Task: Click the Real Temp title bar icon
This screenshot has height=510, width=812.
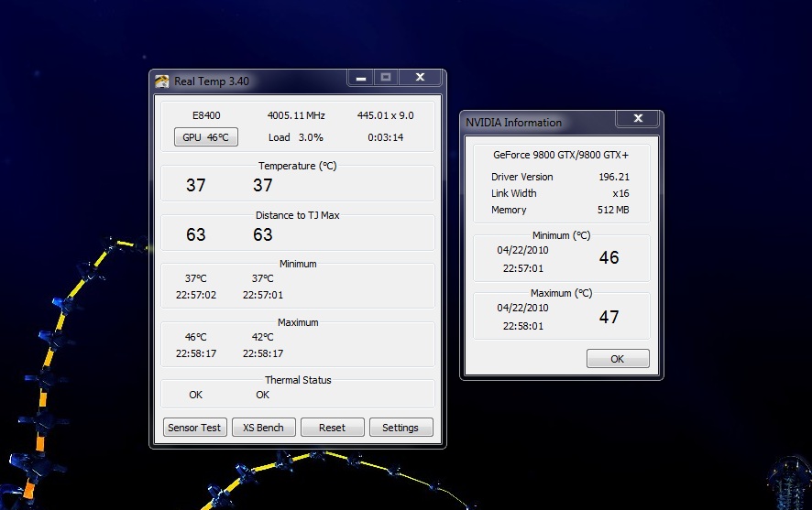Action: click(x=162, y=81)
